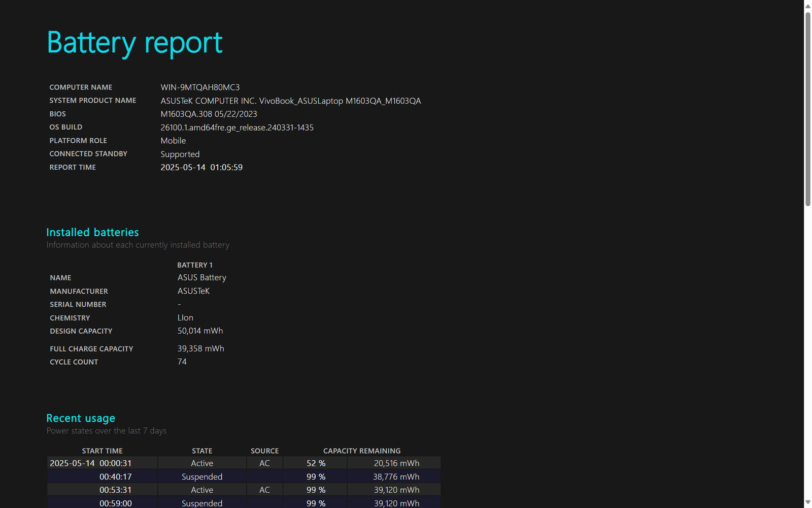This screenshot has width=812, height=508.
Task: Click 'Information about each currently installed battery'
Action: click(x=138, y=245)
